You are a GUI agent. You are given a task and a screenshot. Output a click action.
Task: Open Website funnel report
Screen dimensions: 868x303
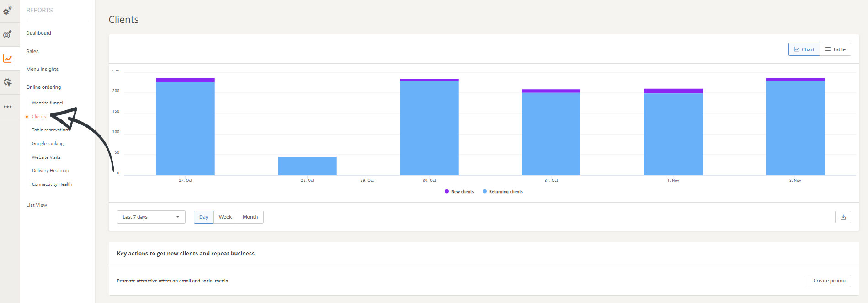(x=47, y=103)
